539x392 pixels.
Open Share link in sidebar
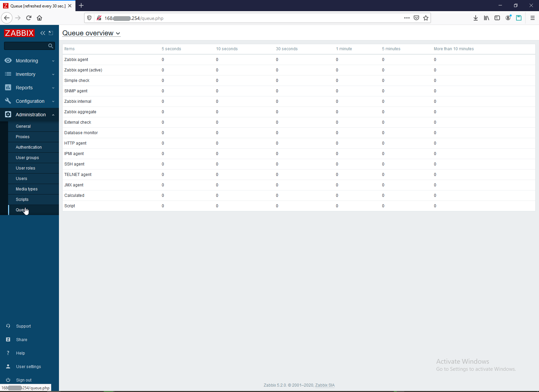22,340
